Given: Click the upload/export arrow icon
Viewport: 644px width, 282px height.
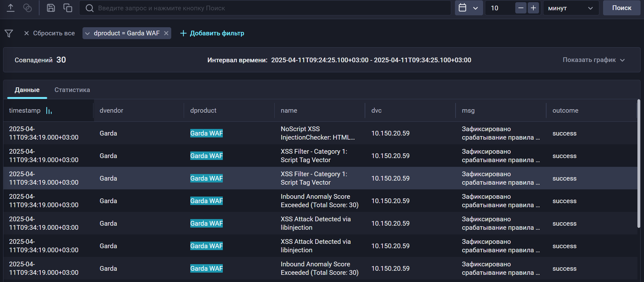Looking at the screenshot, I should click(x=11, y=8).
